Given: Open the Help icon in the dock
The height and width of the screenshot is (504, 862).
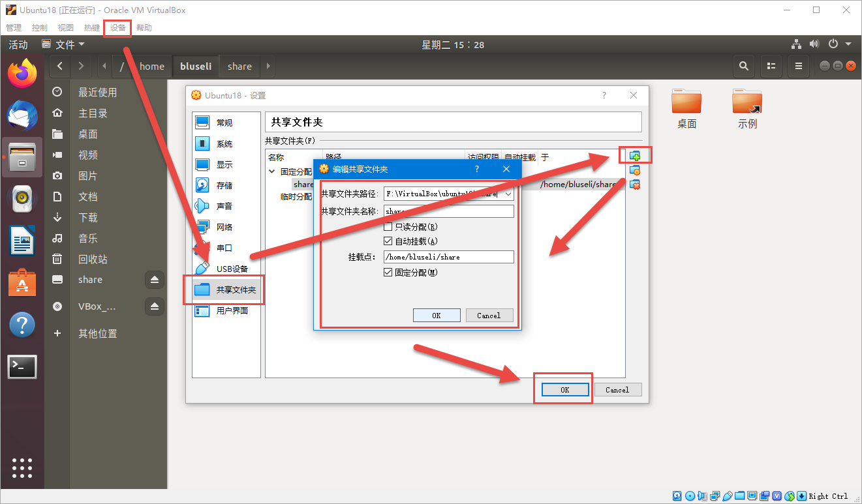Looking at the screenshot, I should coord(22,324).
